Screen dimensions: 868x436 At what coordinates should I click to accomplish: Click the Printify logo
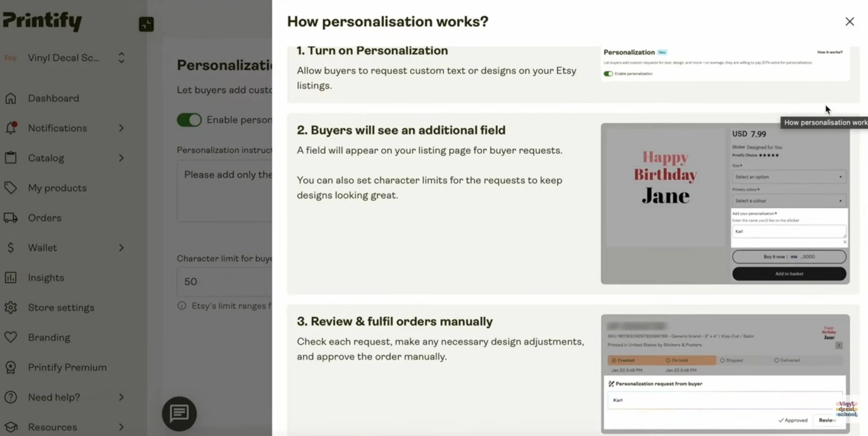point(42,21)
